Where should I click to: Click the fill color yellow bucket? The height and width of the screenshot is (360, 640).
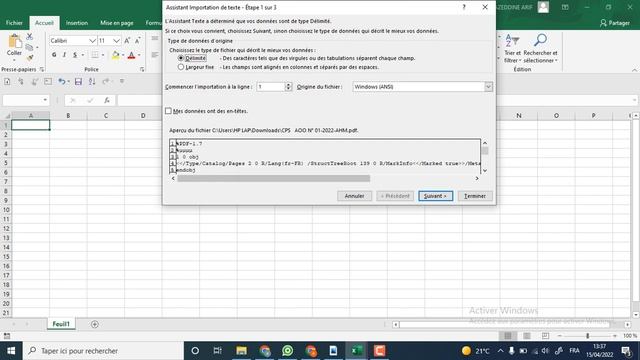(x=116, y=55)
